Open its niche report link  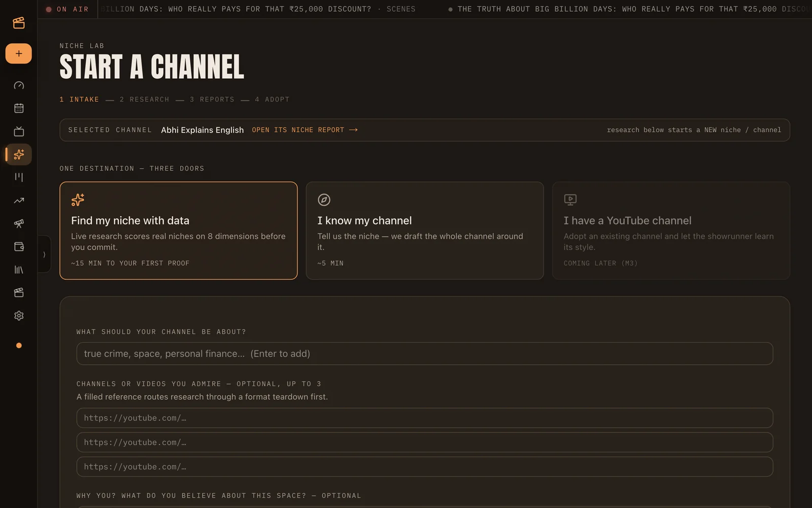(305, 130)
